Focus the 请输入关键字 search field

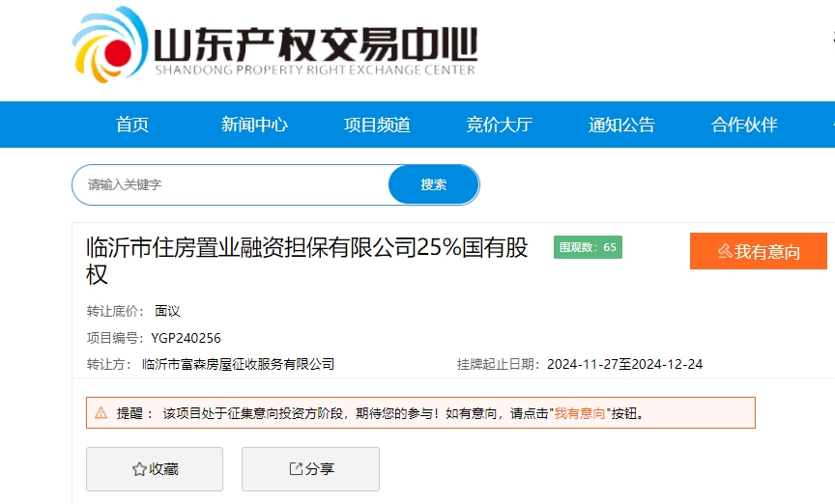click(230, 184)
